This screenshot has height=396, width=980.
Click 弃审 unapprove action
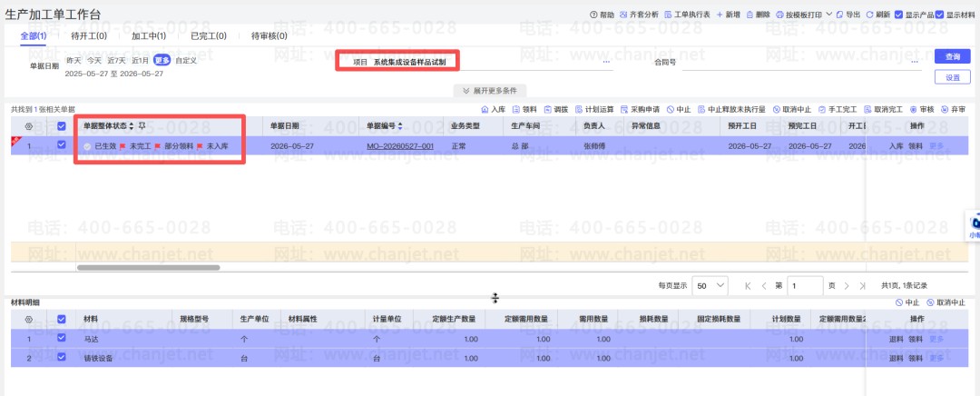tap(953, 109)
